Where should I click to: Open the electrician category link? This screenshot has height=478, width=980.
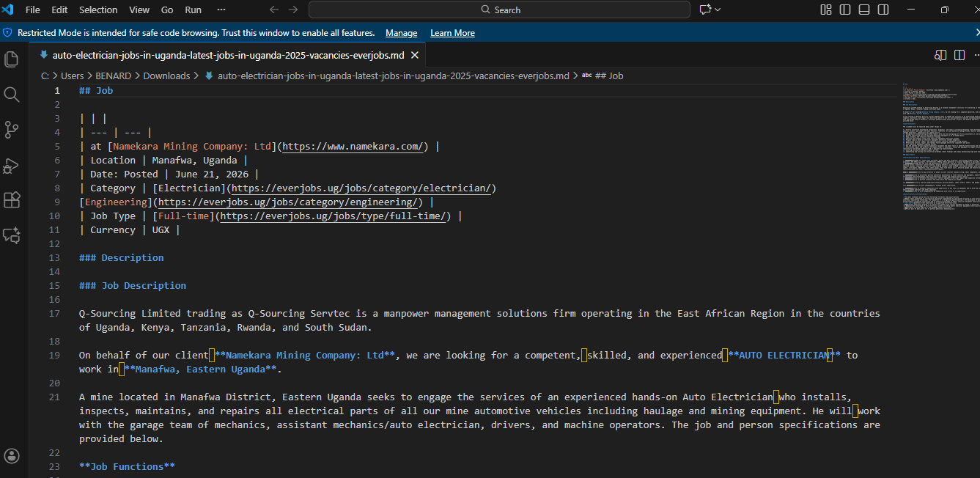coord(361,188)
